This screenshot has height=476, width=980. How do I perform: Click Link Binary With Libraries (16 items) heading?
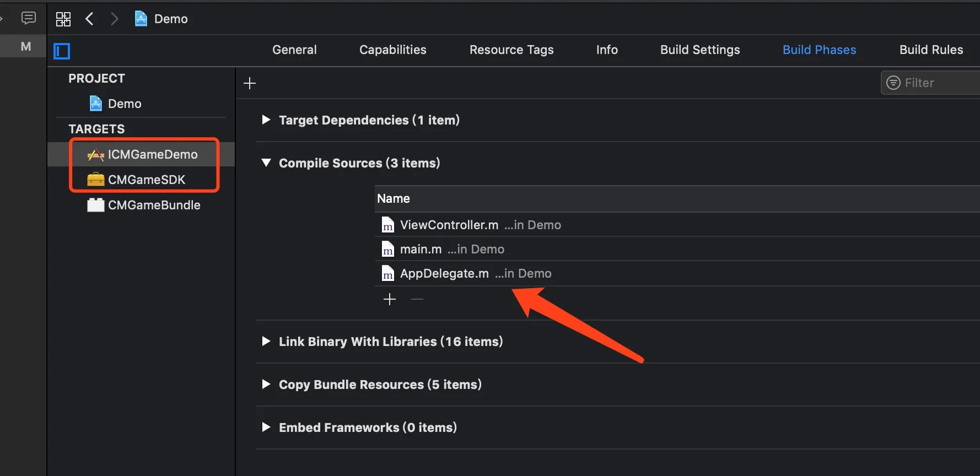391,342
